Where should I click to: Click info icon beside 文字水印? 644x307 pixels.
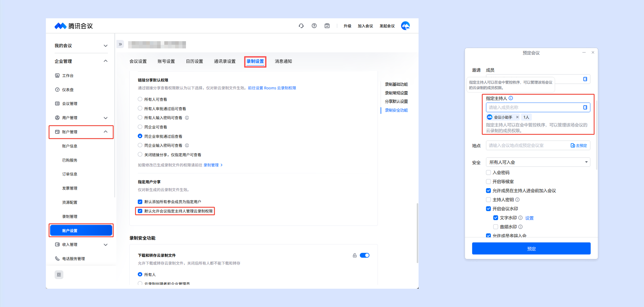point(520,218)
